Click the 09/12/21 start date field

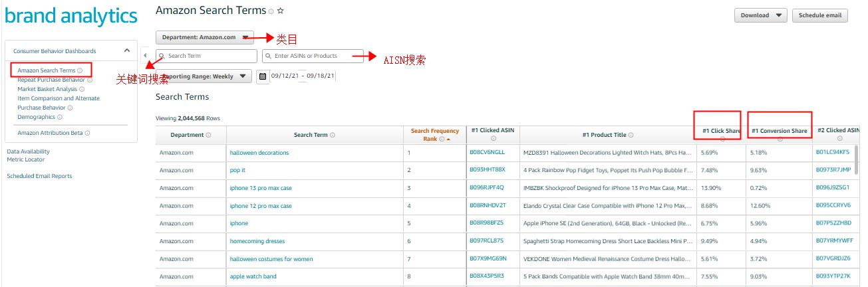pos(285,76)
